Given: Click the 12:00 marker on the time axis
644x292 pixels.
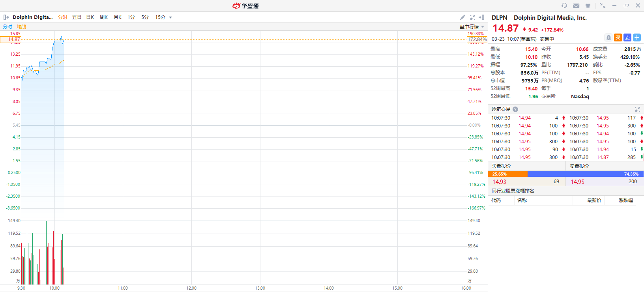Looking at the screenshot, I should point(191,288).
